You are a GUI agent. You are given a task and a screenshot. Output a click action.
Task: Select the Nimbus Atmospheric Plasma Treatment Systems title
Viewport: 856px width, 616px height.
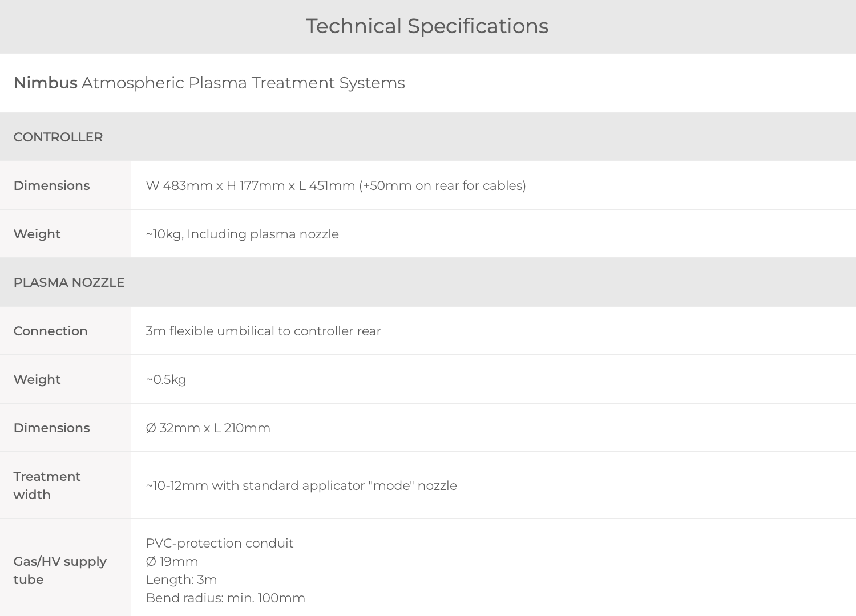click(x=209, y=83)
